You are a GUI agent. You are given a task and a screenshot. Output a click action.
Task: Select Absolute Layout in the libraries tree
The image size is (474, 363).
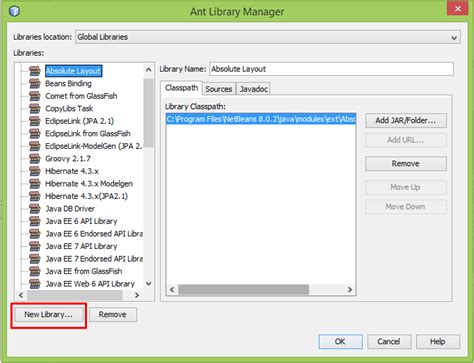(x=73, y=71)
